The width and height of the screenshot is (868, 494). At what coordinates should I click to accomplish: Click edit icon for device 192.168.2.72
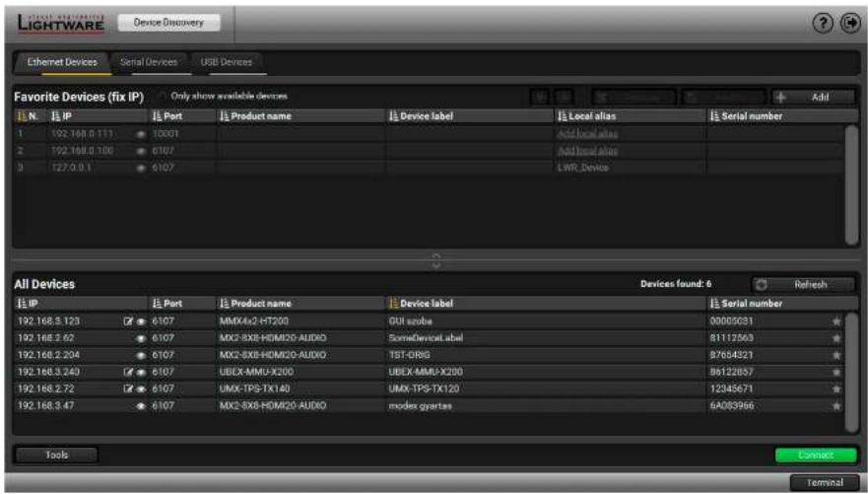coord(128,388)
